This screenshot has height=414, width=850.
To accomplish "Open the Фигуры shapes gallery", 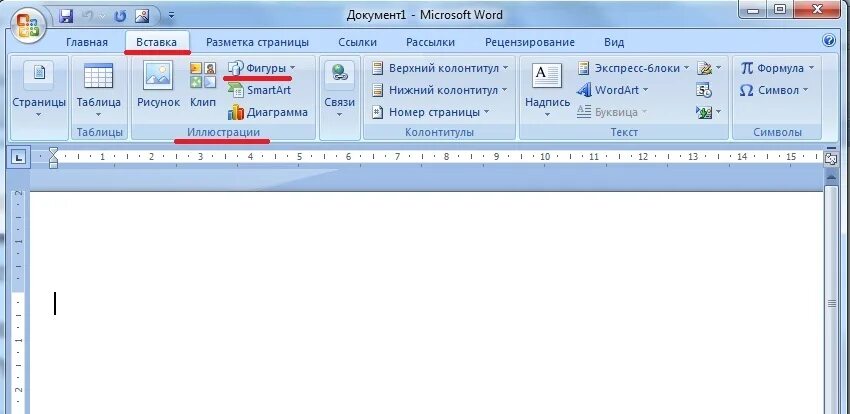I will tap(262, 68).
